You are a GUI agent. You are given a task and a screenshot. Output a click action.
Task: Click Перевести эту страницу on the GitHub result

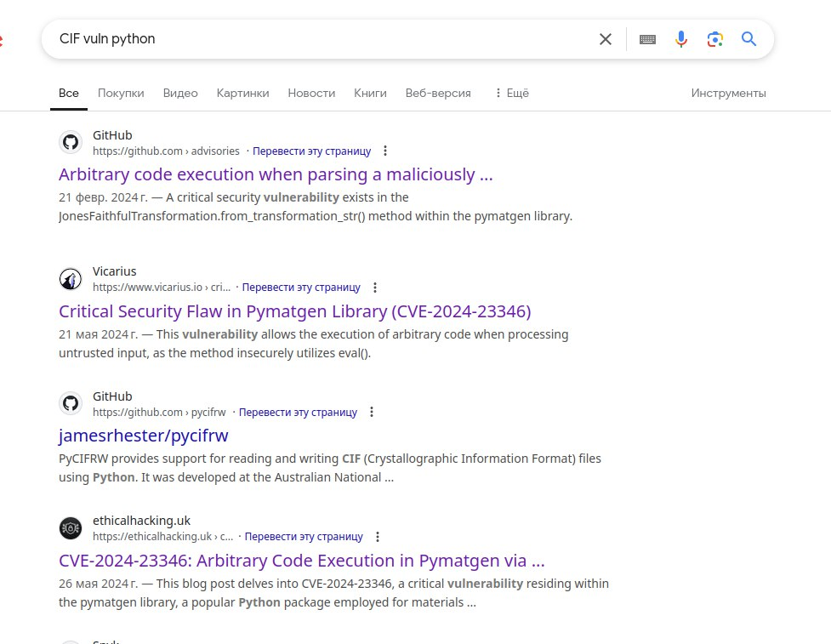(311, 151)
